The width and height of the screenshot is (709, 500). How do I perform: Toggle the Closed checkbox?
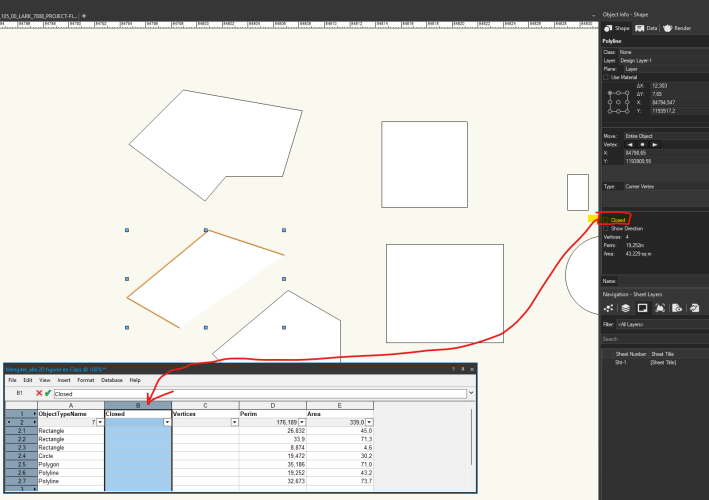coord(605,219)
